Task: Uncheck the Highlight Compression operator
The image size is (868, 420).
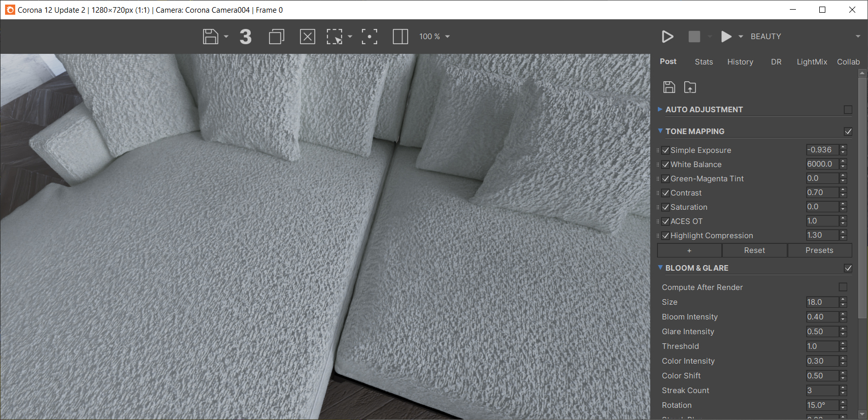Action: 665,236
